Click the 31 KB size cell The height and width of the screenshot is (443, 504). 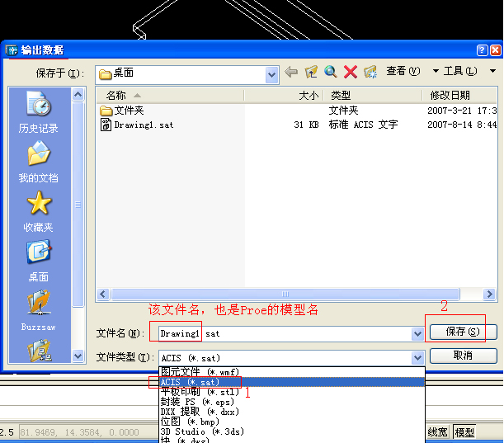click(306, 125)
